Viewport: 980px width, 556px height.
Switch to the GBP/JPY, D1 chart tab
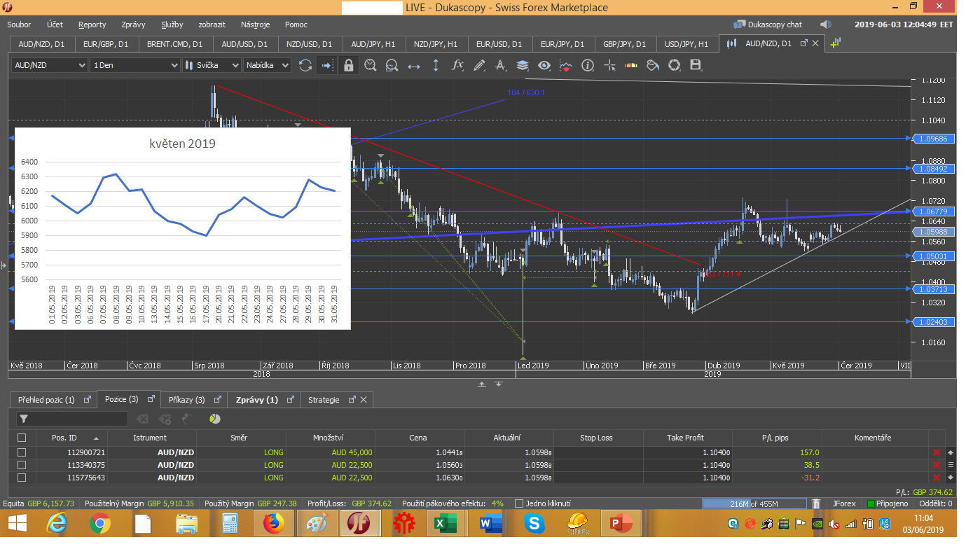coord(624,44)
